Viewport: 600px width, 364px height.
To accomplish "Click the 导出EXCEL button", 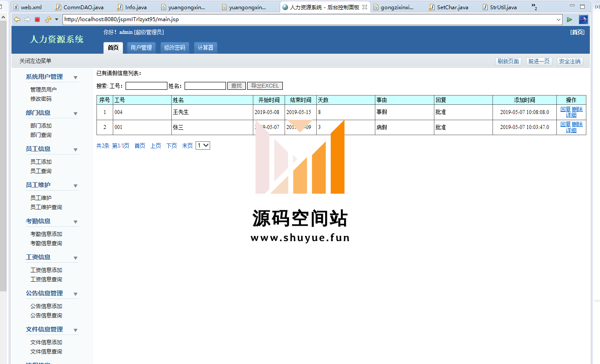I will click(265, 86).
